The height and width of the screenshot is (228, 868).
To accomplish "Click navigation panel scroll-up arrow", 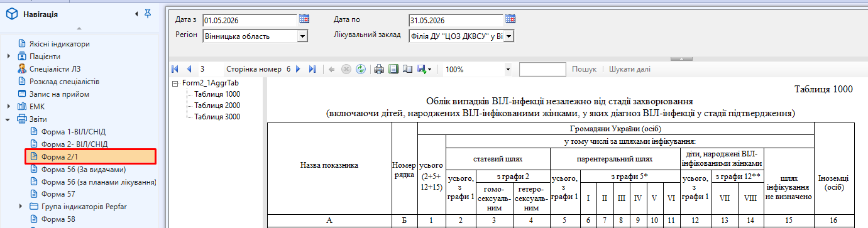I will click(x=79, y=28).
